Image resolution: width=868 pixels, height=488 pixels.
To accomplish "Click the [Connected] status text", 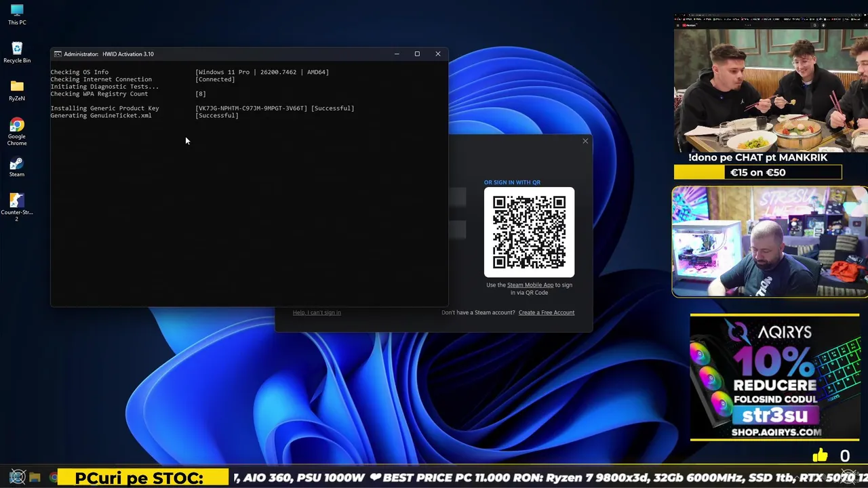I will [x=215, y=79].
